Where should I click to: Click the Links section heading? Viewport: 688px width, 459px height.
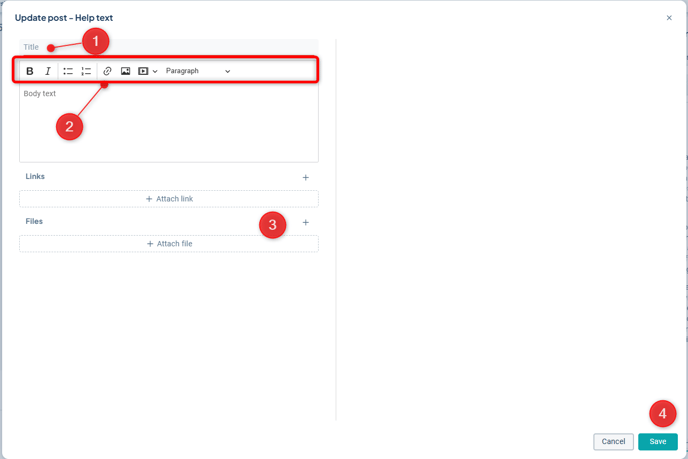(35, 177)
